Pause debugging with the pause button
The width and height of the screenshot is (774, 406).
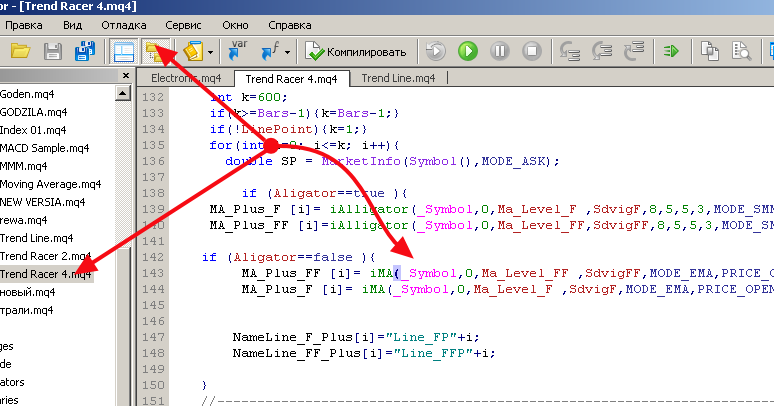tap(500, 51)
